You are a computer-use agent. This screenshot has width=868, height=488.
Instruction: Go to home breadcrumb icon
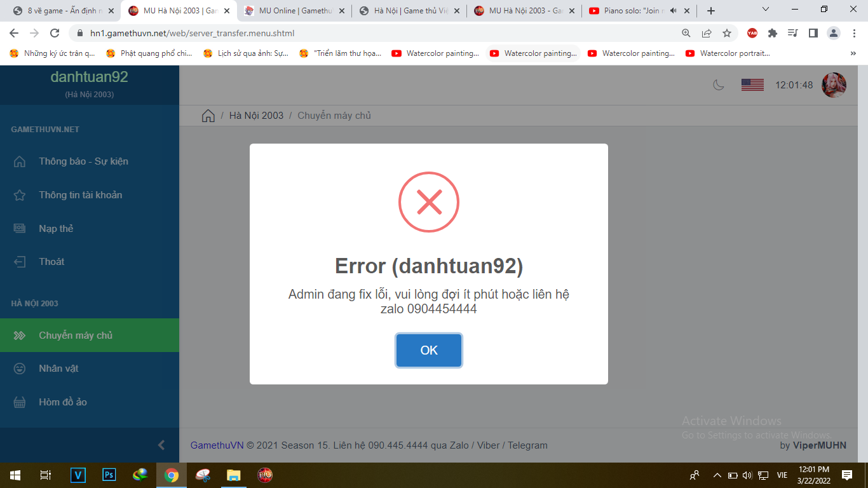click(x=208, y=116)
